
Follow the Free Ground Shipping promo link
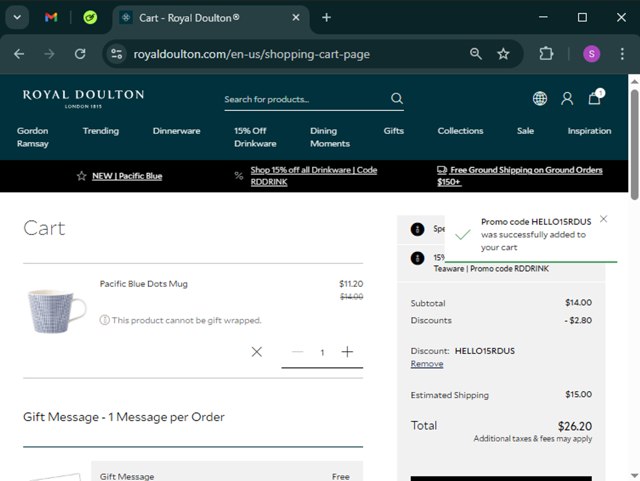[x=520, y=176]
